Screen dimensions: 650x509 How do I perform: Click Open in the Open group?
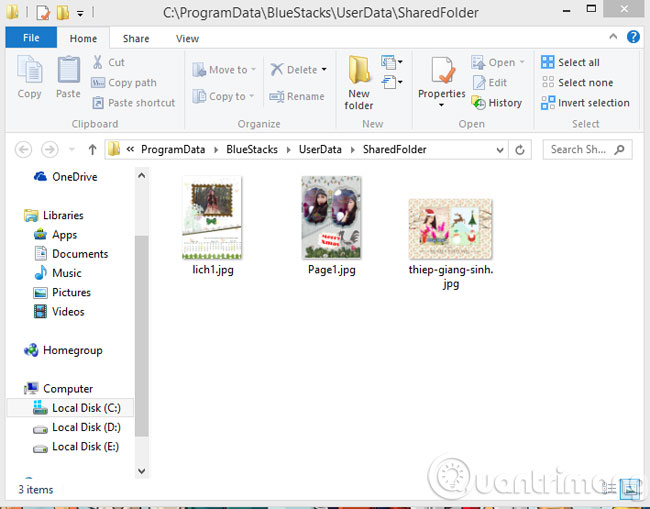[498, 62]
